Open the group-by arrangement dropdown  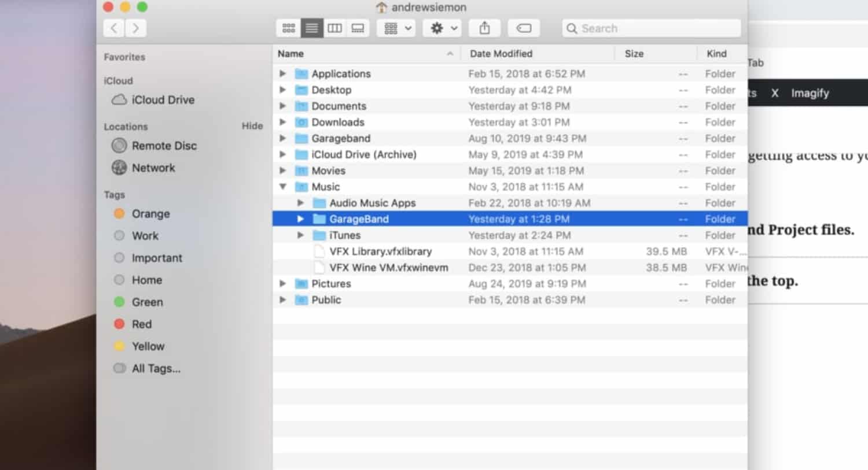397,28
